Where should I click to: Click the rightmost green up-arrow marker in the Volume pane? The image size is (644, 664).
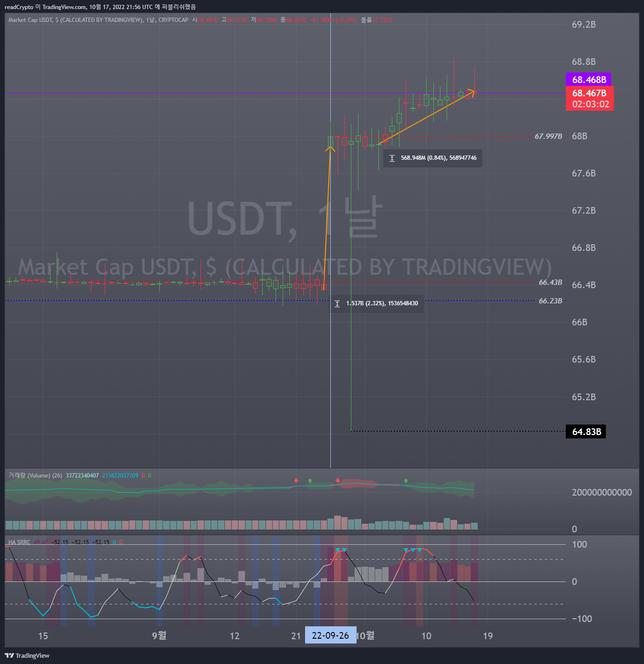pyautogui.click(x=406, y=480)
